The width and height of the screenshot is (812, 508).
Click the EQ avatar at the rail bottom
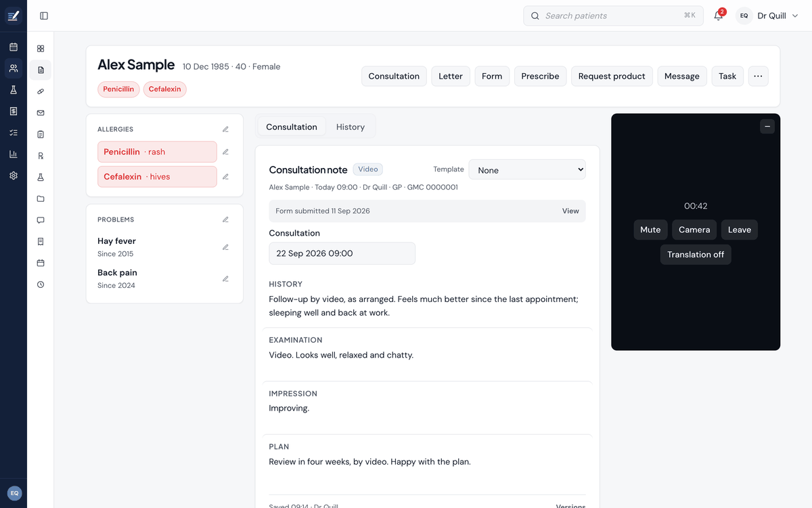14,493
